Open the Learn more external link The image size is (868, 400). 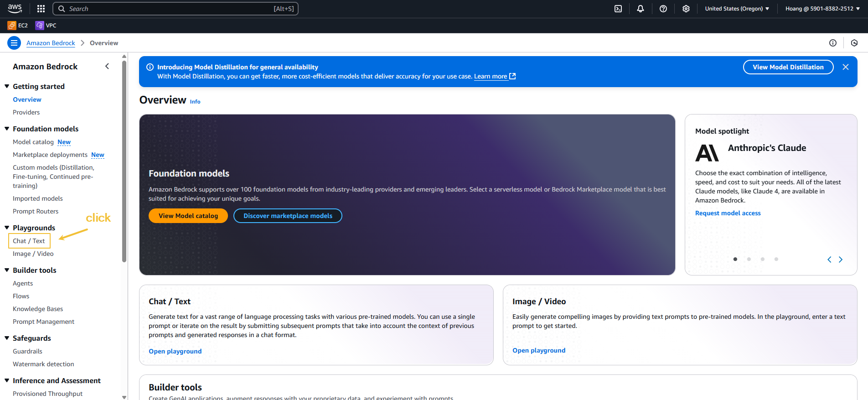[x=495, y=76]
